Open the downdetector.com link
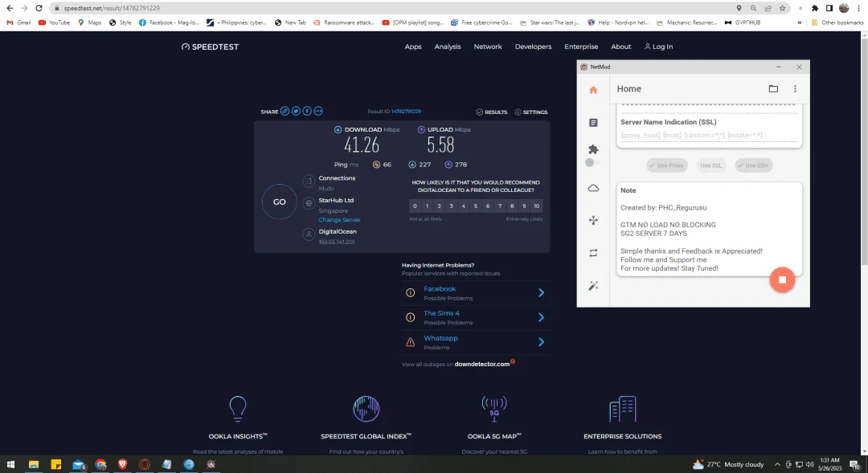The image size is (868, 473). point(481,364)
